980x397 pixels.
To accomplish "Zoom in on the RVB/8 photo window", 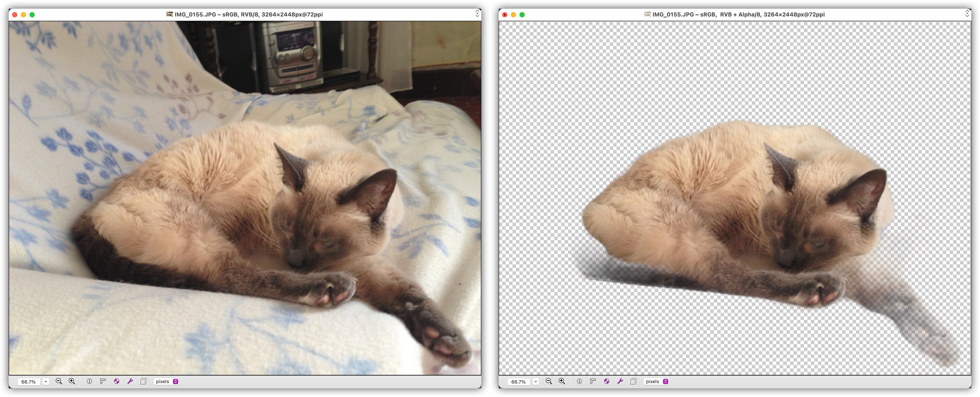I will [72, 381].
